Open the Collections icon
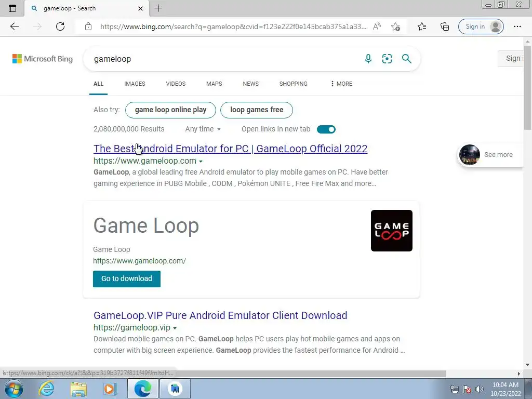This screenshot has height=399, width=532. click(x=445, y=26)
